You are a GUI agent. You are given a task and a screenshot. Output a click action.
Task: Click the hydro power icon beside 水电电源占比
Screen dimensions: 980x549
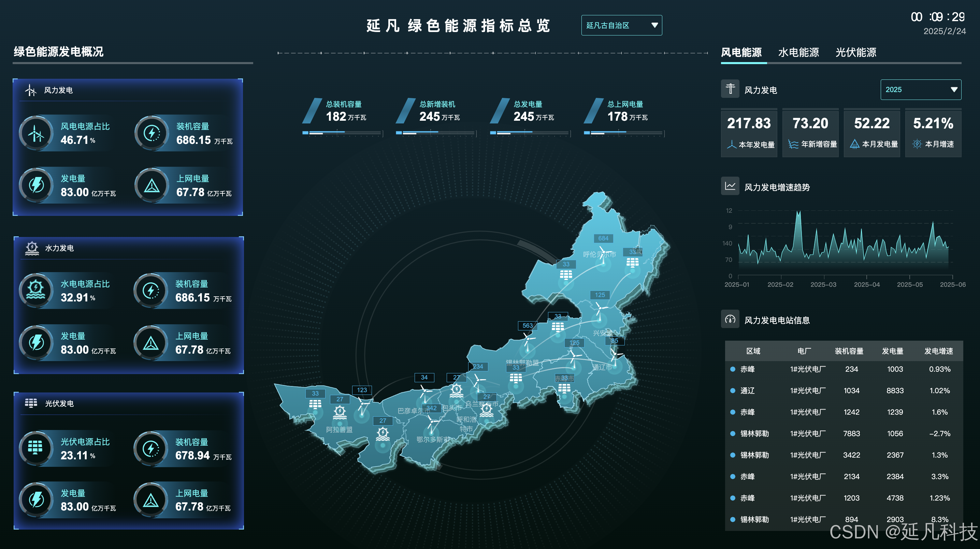(x=36, y=291)
